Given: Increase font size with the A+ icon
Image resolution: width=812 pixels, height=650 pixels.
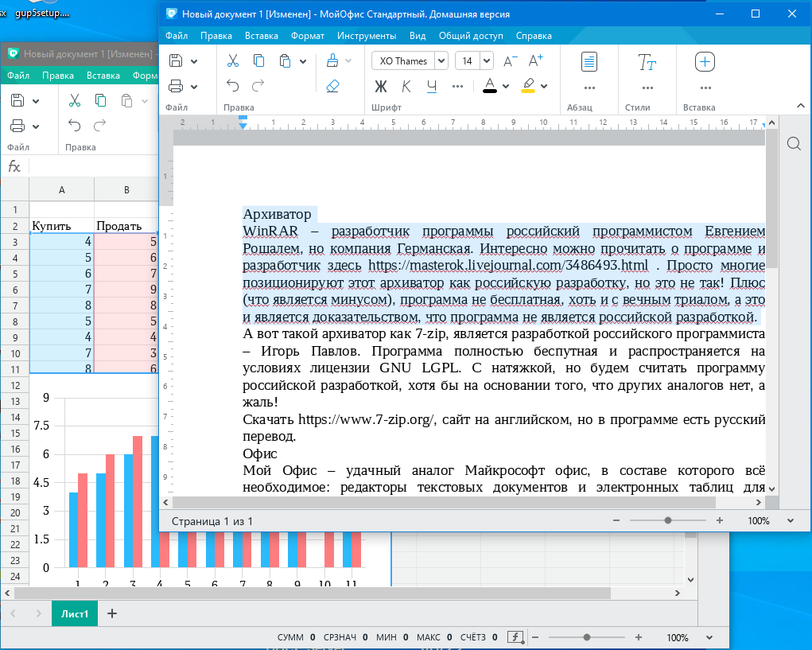Looking at the screenshot, I should tap(535, 60).
